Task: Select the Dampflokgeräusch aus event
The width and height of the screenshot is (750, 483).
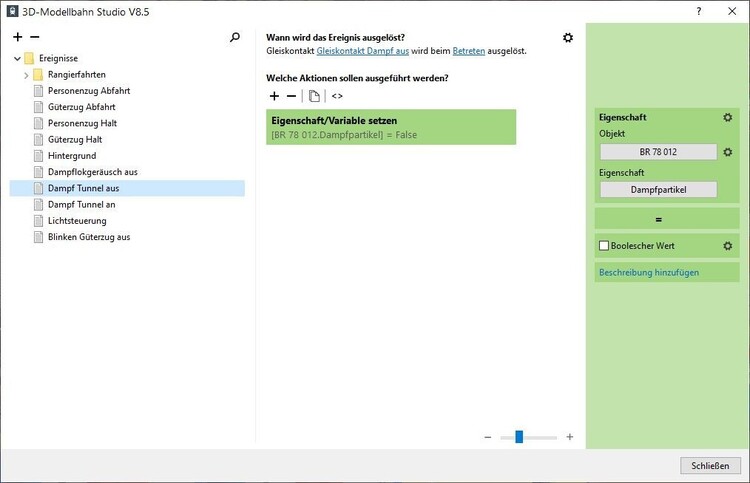Action: point(93,172)
